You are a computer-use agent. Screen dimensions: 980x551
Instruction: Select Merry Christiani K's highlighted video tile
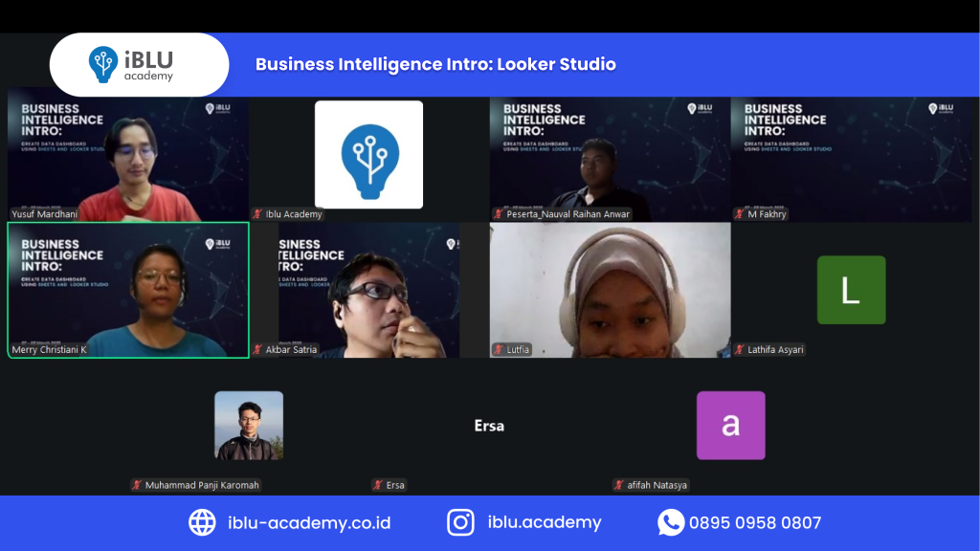[x=128, y=290]
